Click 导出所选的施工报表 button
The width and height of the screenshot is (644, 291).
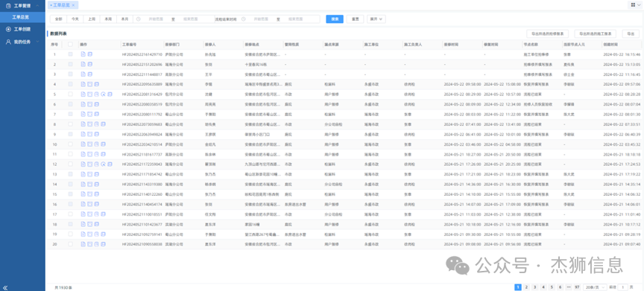click(595, 34)
